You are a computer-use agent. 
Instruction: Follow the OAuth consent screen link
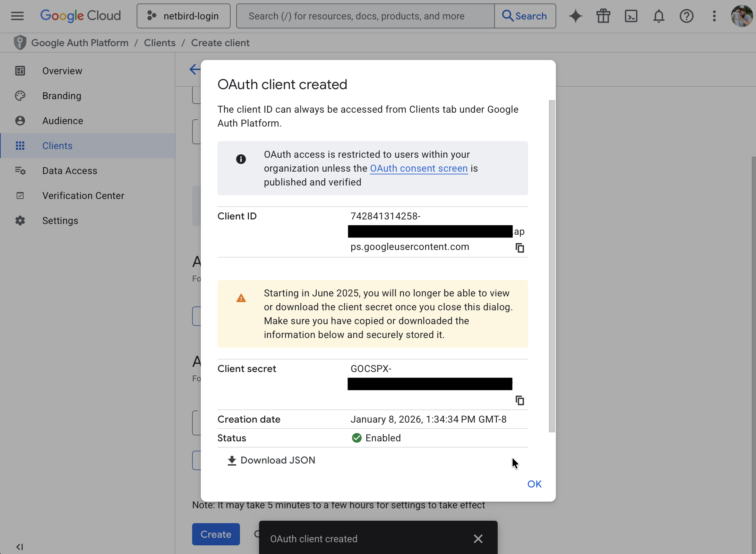tap(419, 168)
